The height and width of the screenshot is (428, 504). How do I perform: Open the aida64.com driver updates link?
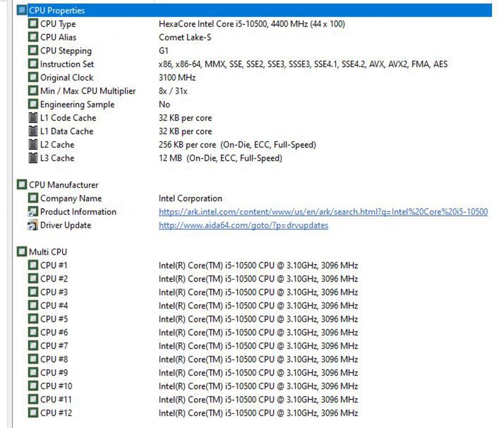point(243,226)
